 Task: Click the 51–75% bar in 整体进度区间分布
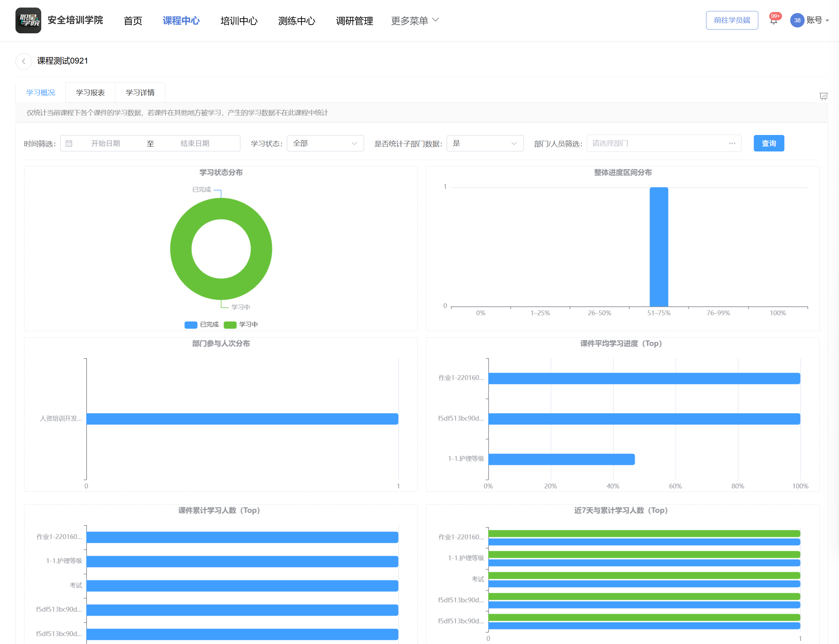click(659, 247)
